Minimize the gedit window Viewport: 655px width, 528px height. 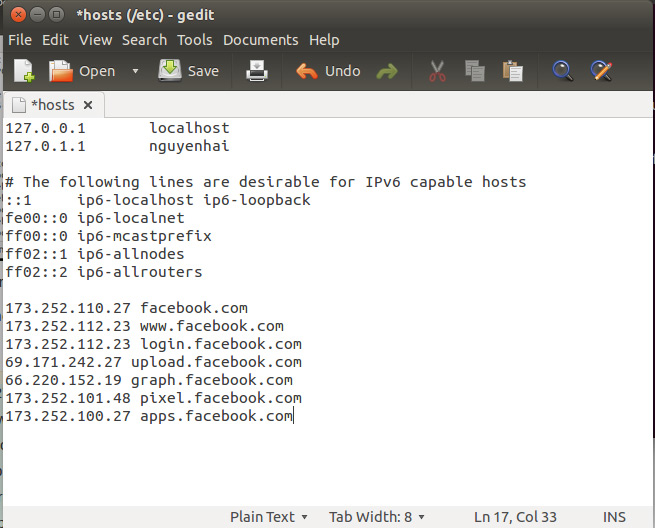(37, 15)
